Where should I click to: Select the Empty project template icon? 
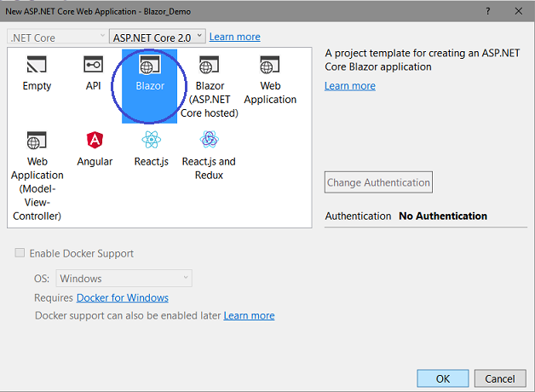point(37,65)
